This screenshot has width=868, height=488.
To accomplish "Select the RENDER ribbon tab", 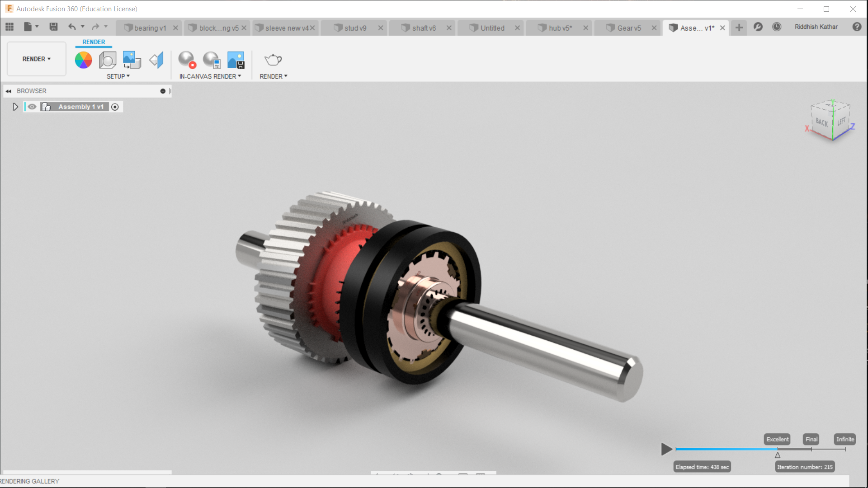I will point(94,42).
